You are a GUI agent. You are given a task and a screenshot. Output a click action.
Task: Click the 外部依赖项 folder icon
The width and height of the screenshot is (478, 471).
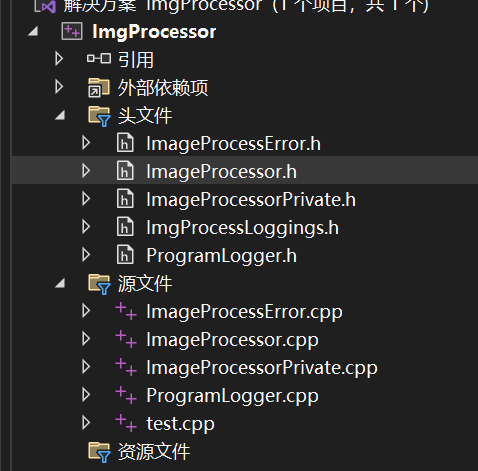point(99,87)
